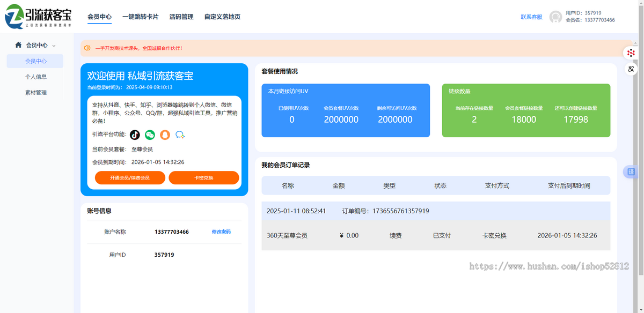Click login time 2025-04-09 09:10:13

[x=149, y=87]
